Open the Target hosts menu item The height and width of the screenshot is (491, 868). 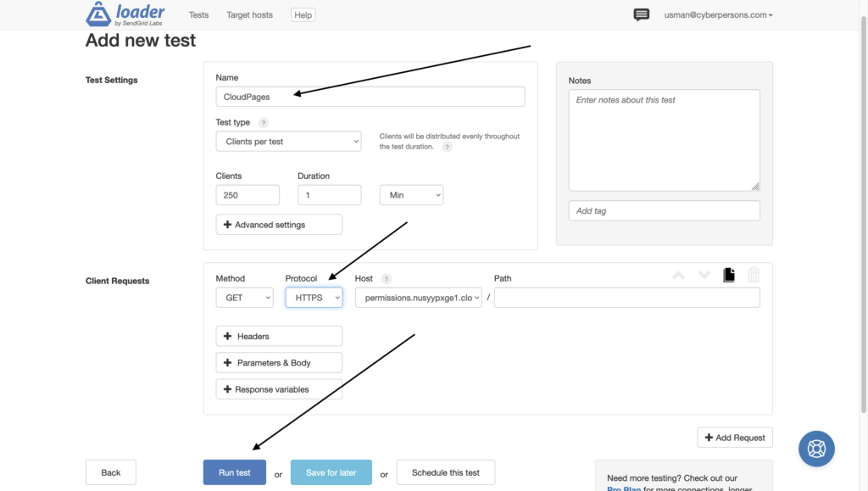click(250, 15)
